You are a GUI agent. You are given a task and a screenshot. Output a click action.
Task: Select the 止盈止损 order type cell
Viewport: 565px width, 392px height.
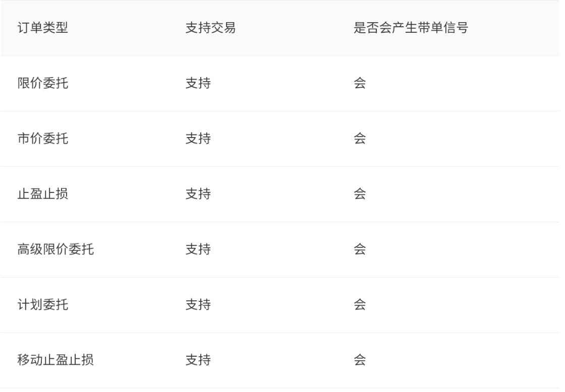[x=43, y=194]
